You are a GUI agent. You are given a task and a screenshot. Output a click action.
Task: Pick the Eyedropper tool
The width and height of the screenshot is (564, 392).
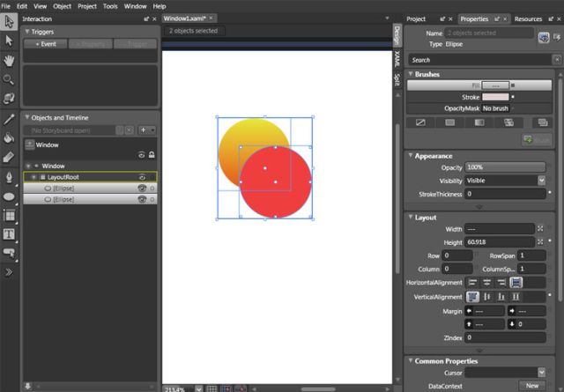tap(9, 118)
